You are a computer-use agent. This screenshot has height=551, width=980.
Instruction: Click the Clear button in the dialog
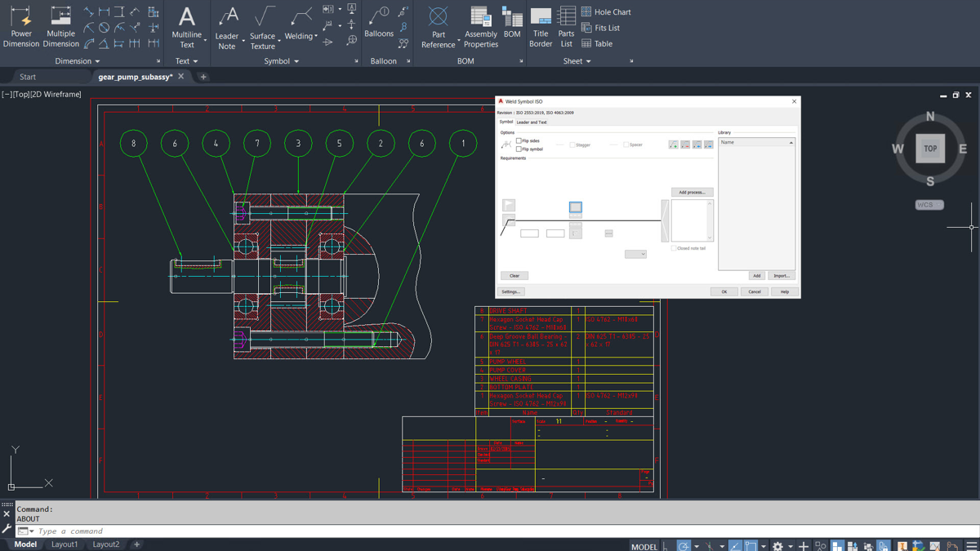[514, 275]
